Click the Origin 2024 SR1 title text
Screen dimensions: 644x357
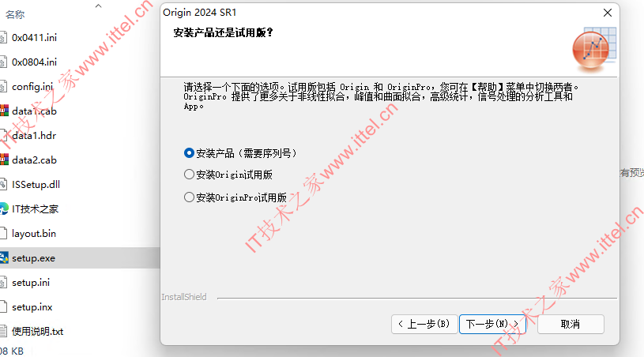pyautogui.click(x=200, y=13)
